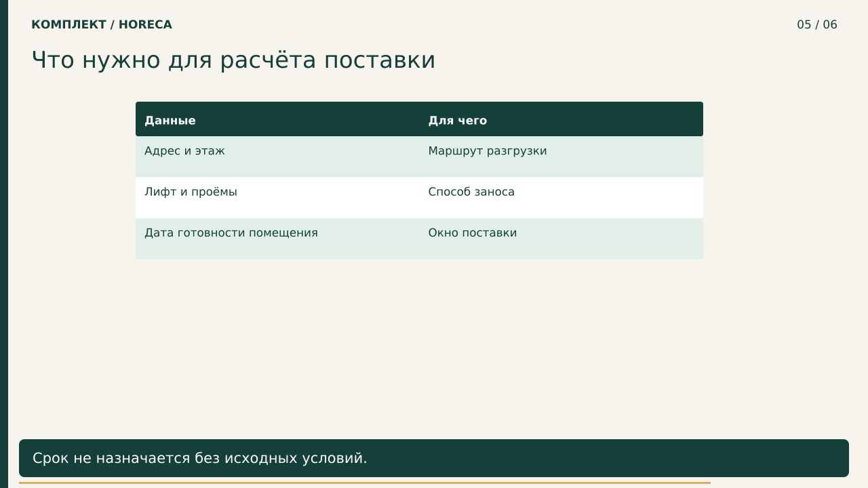
Task: Click the slide title "Что нужно для расчёта поставки"
Action: [x=233, y=60]
